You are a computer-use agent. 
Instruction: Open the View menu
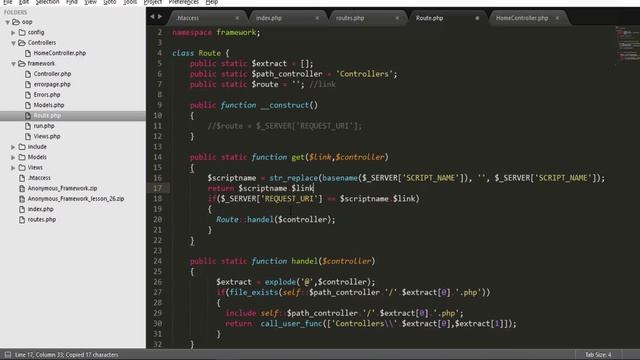tap(90, 2)
